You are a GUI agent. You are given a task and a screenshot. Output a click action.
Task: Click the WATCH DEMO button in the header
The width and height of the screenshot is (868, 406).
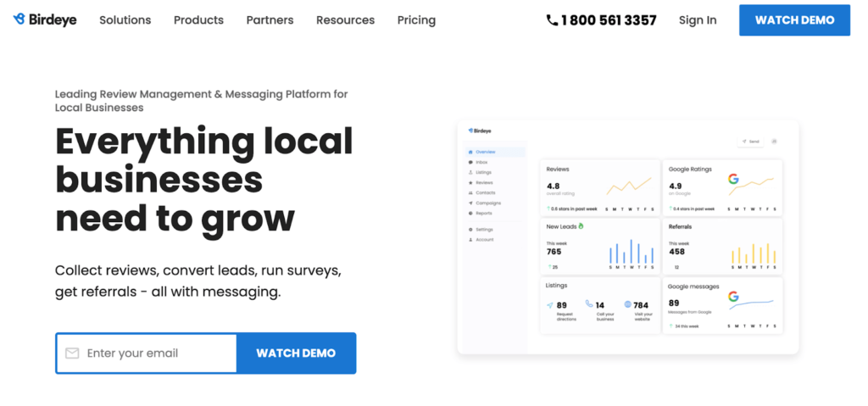coord(794,20)
